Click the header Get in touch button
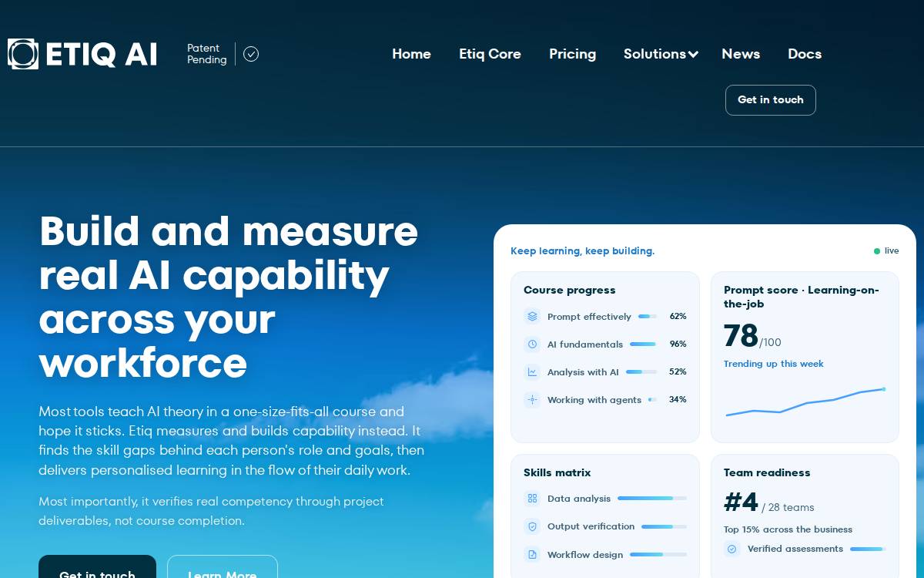The width and height of the screenshot is (924, 578). (771, 100)
